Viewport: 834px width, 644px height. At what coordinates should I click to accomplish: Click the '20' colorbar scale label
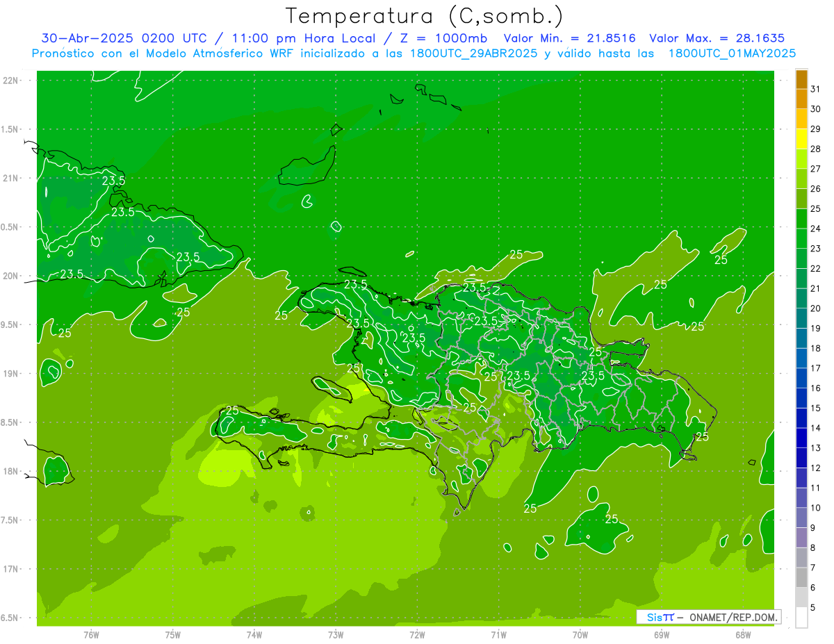(x=815, y=308)
